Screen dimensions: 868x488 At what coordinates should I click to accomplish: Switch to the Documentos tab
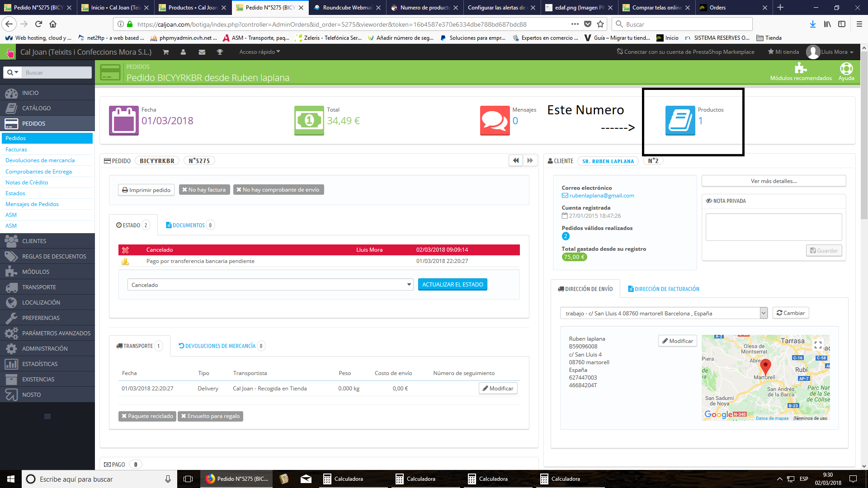[189, 225]
